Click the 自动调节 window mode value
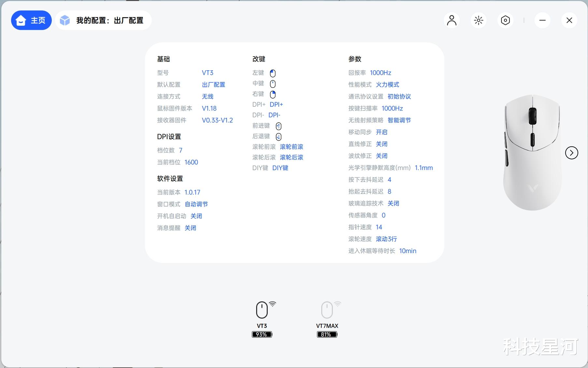Image resolution: width=588 pixels, height=368 pixels. (196, 204)
